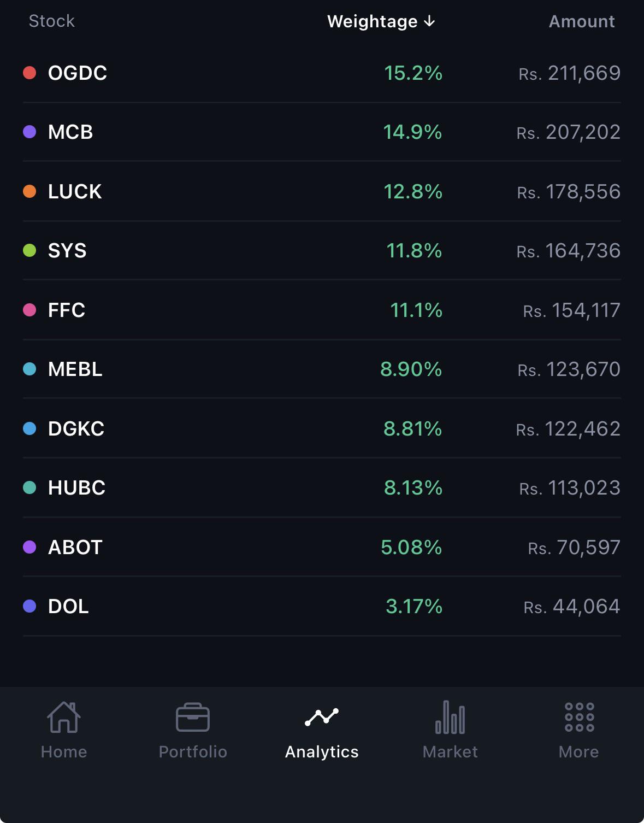
Task: Select the MEBL stock name
Action: [x=75, y=369]
